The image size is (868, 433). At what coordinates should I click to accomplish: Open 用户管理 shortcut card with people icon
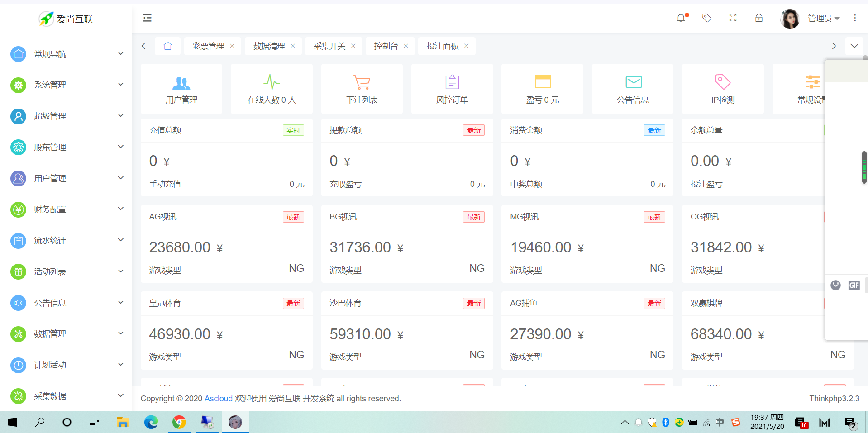(x=181, y=89)
